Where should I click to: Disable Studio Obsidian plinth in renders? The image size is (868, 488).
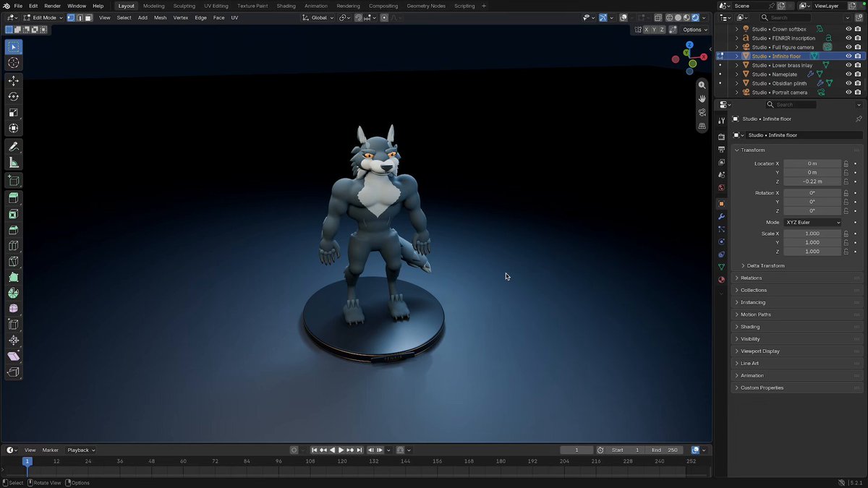coord(858,83)
